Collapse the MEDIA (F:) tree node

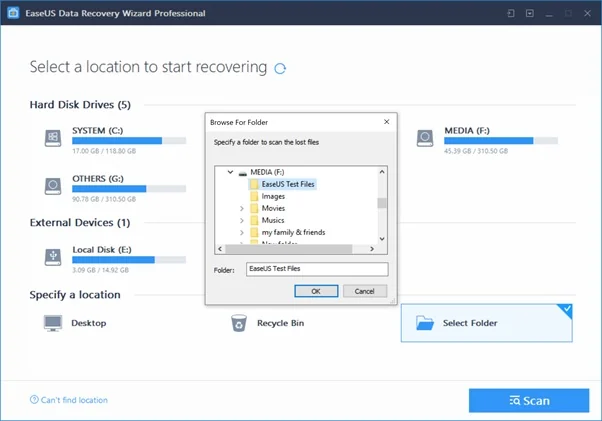tap(230, 172)
